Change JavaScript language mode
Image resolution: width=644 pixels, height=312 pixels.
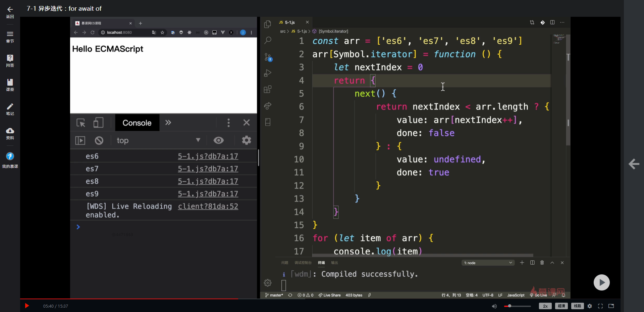point(516,295)
